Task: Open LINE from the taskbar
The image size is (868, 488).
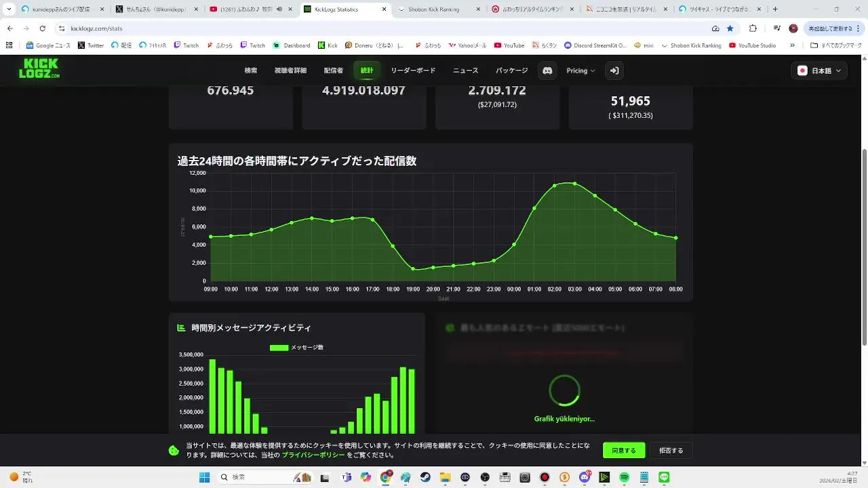Action: 664,477
